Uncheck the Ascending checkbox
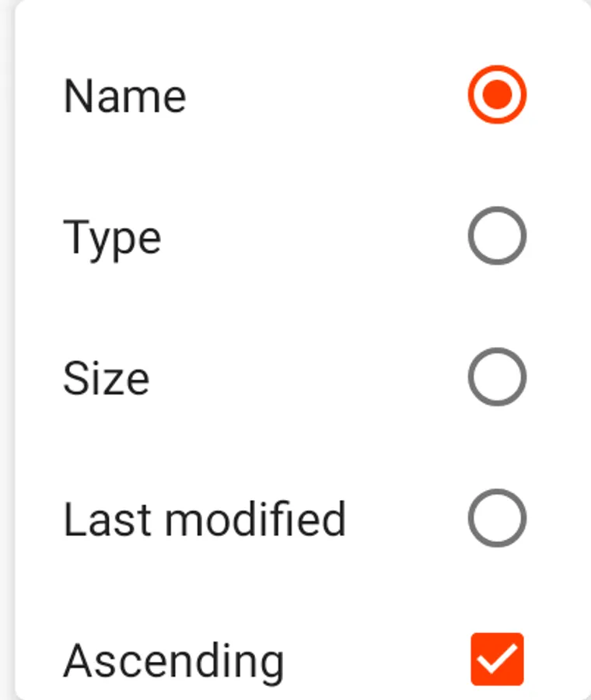 pos(497,659)
